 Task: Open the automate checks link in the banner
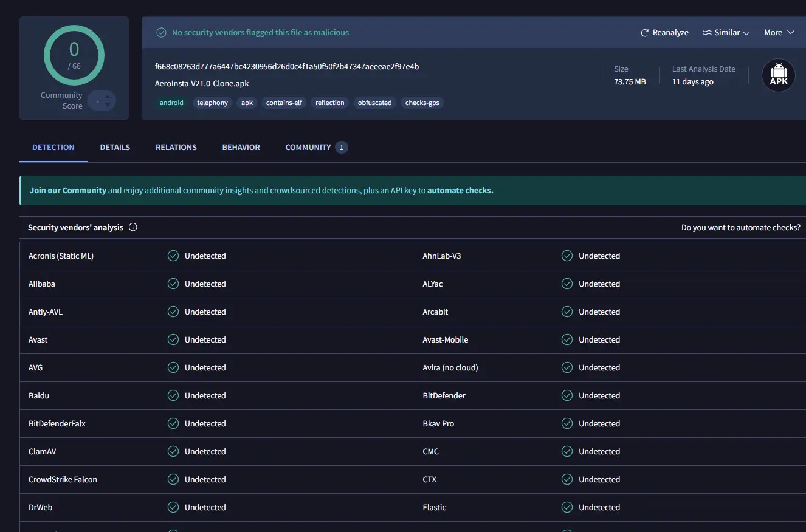click(460, 191)
